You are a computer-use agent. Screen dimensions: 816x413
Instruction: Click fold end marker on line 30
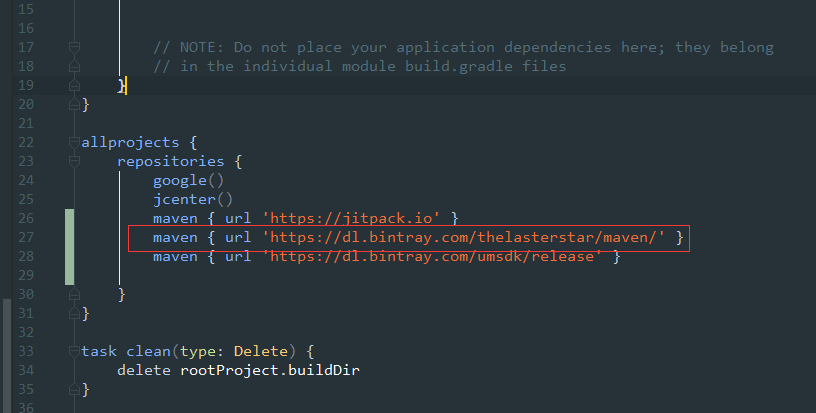coord(74,294)
